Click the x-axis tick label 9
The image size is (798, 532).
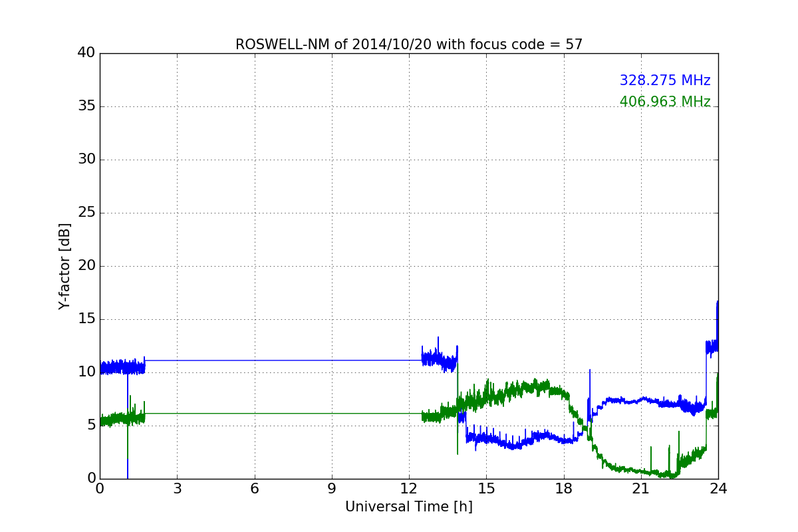click(332, 489)
